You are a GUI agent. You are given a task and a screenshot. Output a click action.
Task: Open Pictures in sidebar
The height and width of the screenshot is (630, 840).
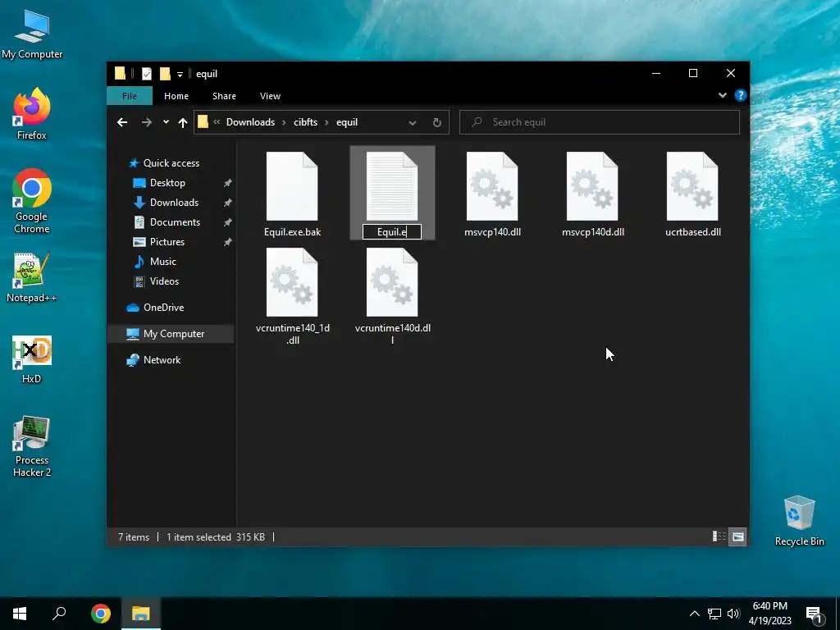click(167, 242)
